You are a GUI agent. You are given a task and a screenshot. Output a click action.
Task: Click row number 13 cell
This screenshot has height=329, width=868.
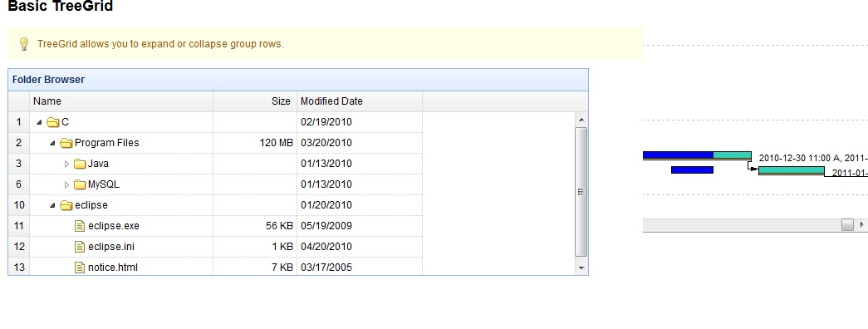19,268
